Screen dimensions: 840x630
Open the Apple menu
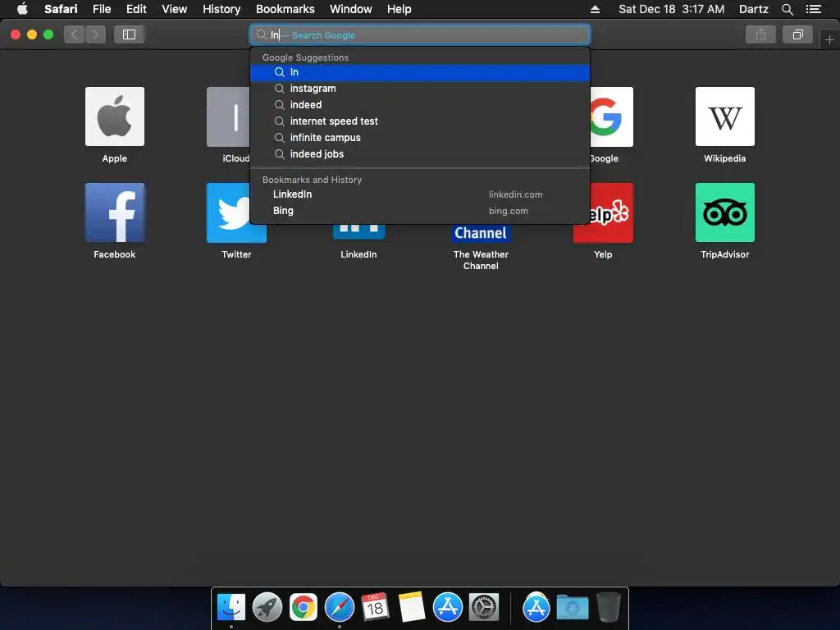coord(22,9)
